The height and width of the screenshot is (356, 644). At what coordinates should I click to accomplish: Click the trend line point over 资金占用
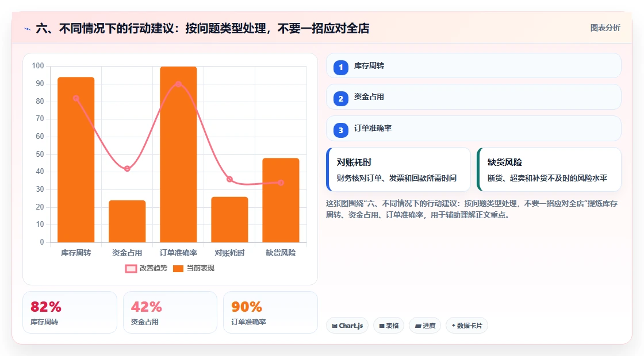127,169
